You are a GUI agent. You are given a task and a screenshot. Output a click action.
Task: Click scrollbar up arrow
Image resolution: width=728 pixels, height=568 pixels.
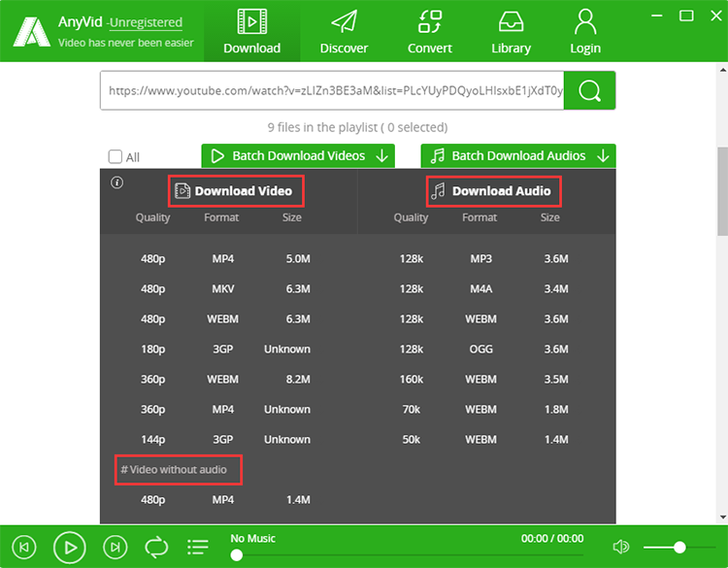pos(722,70)
